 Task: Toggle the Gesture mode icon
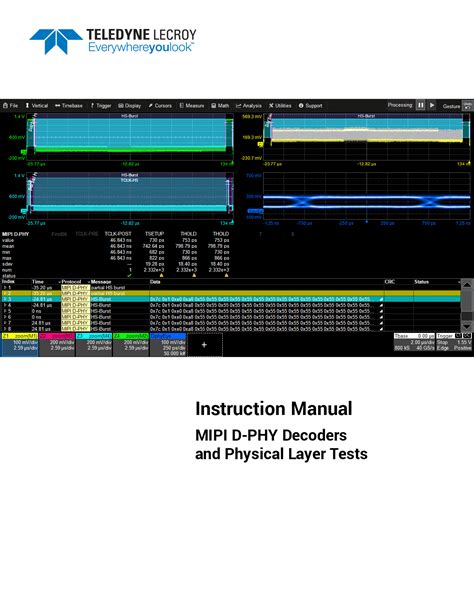(x=467, y=106)
